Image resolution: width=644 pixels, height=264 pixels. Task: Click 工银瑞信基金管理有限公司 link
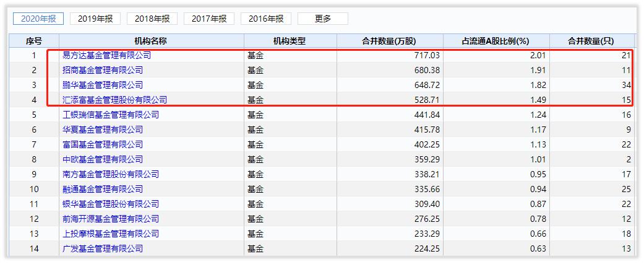[111, 115]
